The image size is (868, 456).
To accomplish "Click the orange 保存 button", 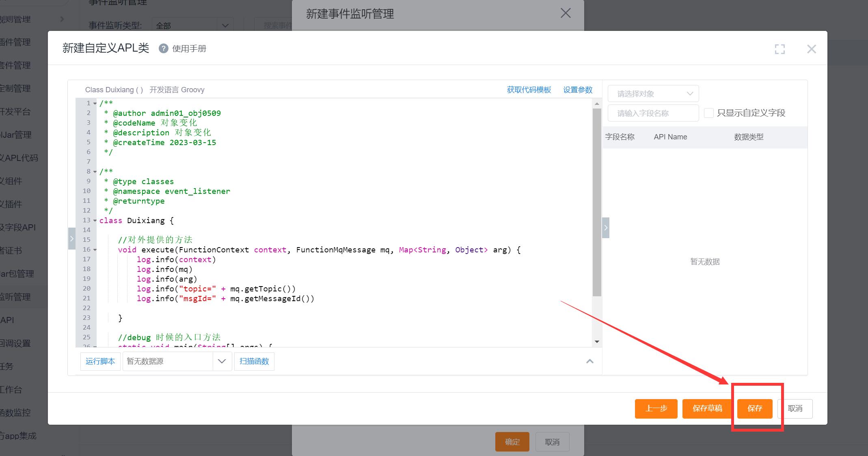I will [755, 408].
